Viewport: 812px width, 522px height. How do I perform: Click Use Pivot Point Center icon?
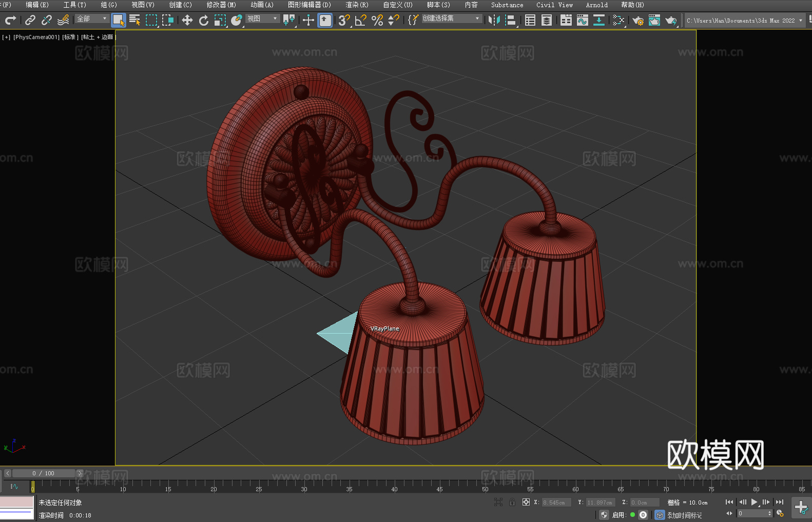289,20
